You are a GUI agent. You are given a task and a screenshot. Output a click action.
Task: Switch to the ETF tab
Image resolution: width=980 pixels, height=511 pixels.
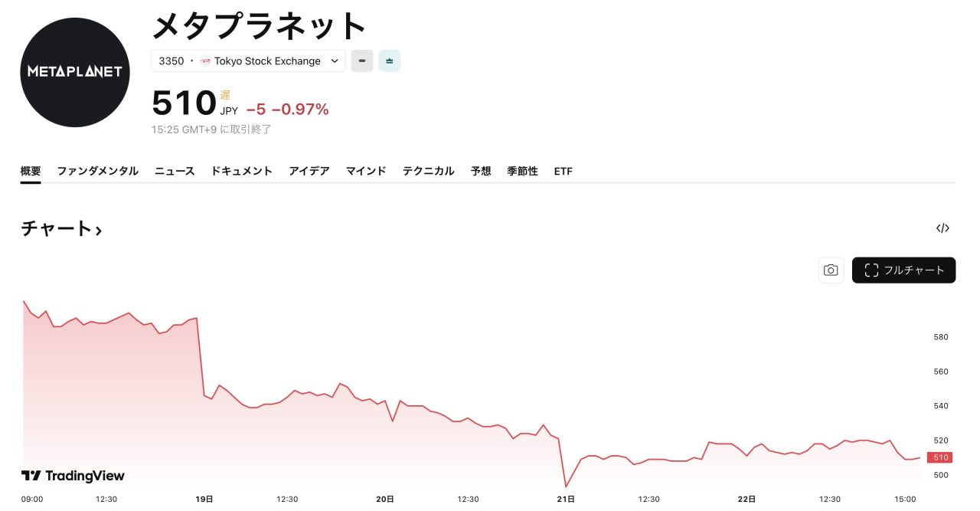[x=563, y=172]
